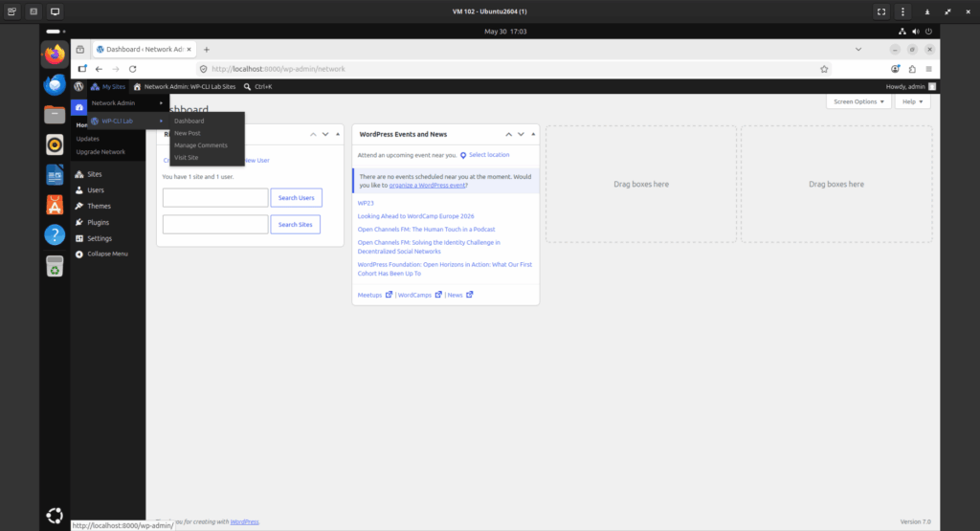
Task: Open the Trash in Ubuntu dock
Action: (55, 266)
